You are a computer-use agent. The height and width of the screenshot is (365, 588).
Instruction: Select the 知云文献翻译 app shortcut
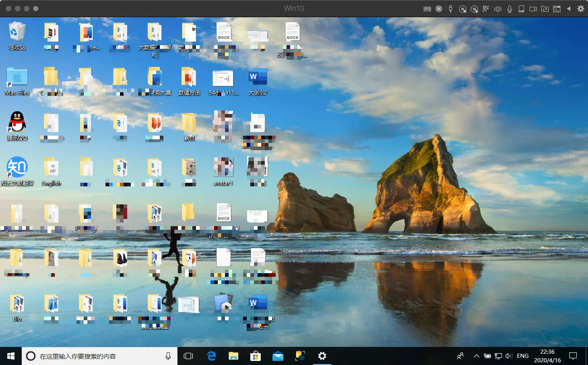click(x=17, y=172)
